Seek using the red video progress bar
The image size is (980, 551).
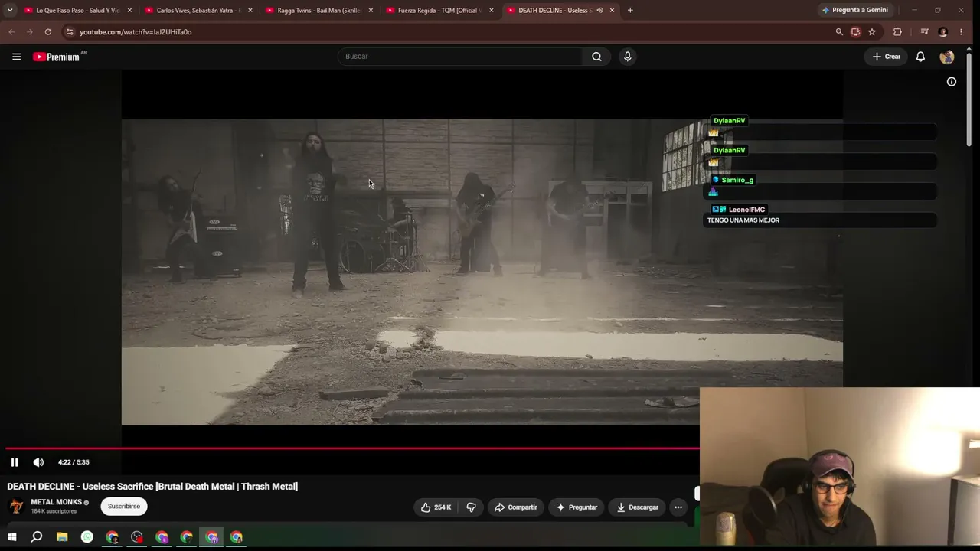click(x=352, y=448)
